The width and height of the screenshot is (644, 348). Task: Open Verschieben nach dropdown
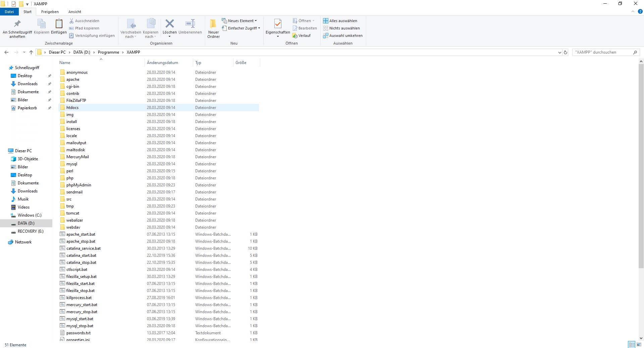point(130,28)
